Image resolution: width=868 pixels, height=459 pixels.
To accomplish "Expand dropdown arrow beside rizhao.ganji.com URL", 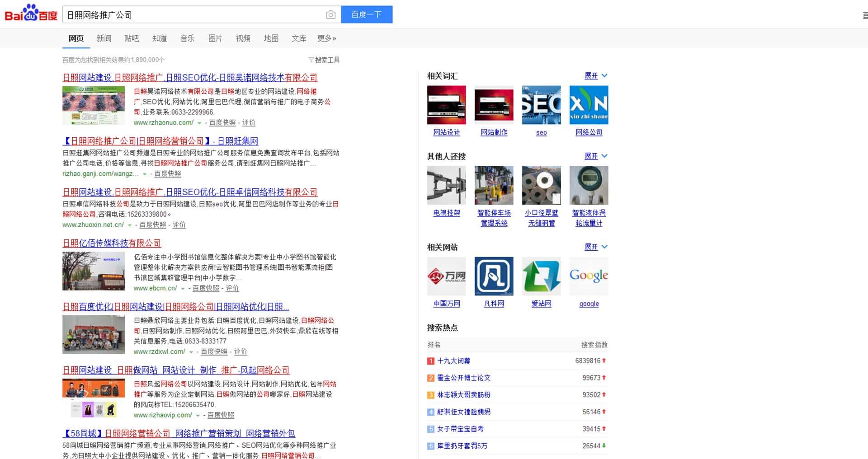I will pyautogui.click(x=145, y=174).
